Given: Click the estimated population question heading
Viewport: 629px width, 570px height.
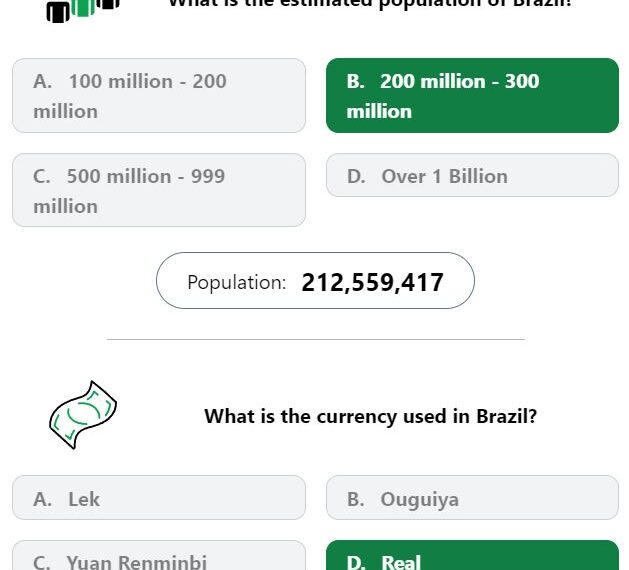Looking at the screenshot, I should [370, 4].
